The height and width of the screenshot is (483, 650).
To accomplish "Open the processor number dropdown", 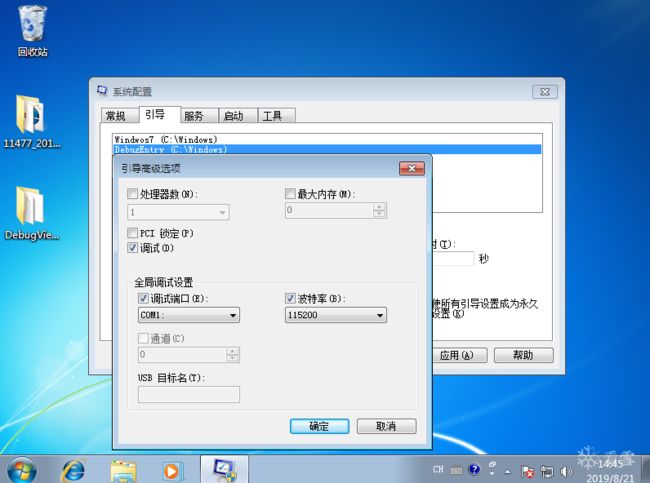I will tap(178, 212).
